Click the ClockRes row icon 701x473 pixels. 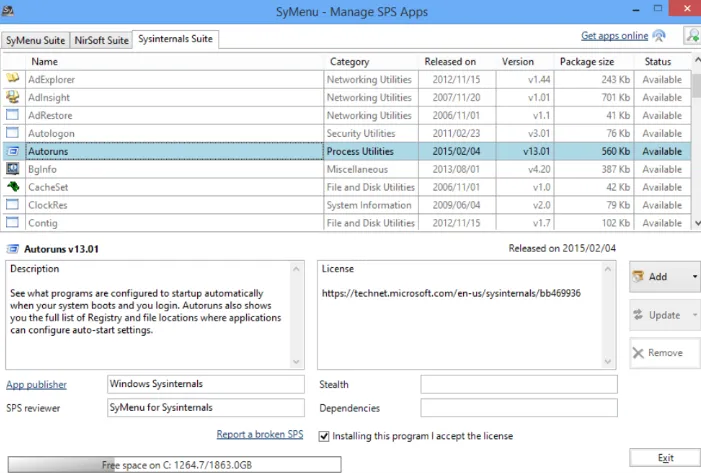click(13, 205)
